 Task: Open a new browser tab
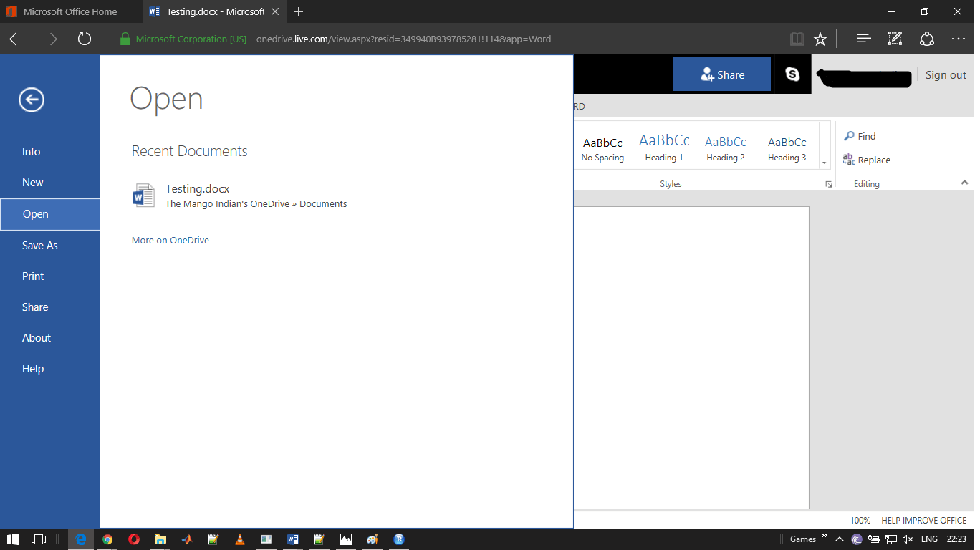click(299, 11)
